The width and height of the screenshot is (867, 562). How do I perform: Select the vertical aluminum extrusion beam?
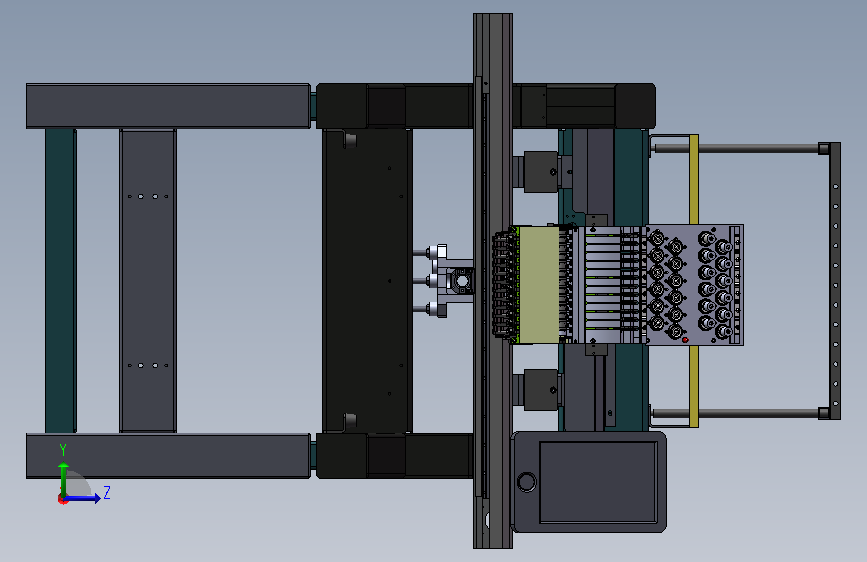pos(493,281)
